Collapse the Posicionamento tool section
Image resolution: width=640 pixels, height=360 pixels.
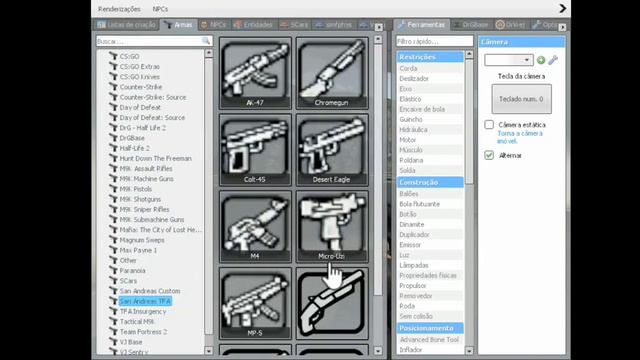430,328
